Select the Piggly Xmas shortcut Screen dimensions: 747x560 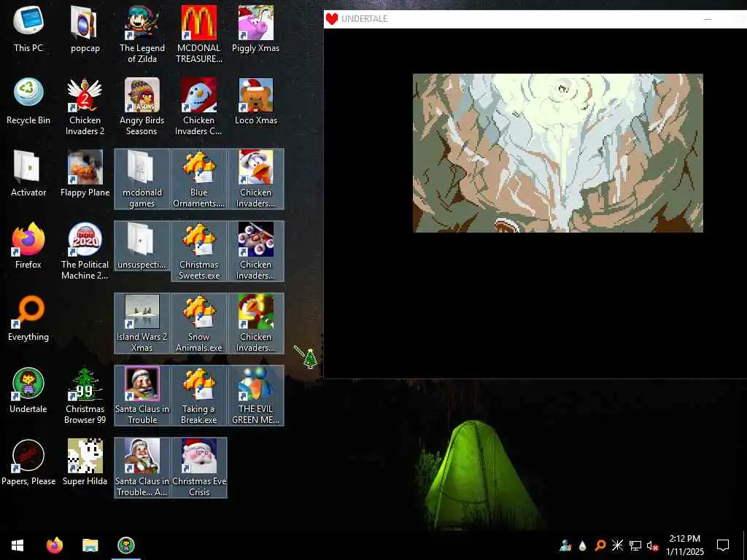click(x=256, y=28)
